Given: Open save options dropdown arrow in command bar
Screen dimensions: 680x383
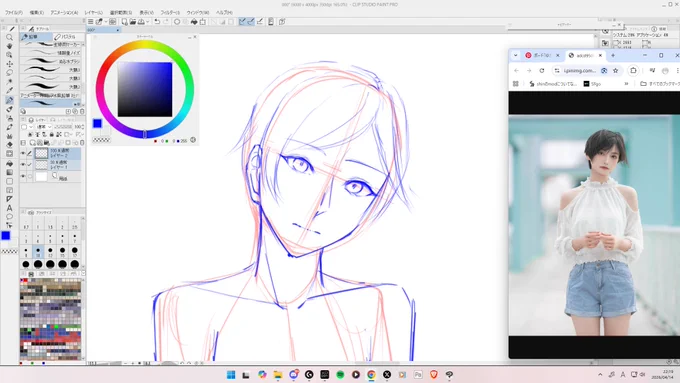Looking at the screenshot, I should pos(147,22).
